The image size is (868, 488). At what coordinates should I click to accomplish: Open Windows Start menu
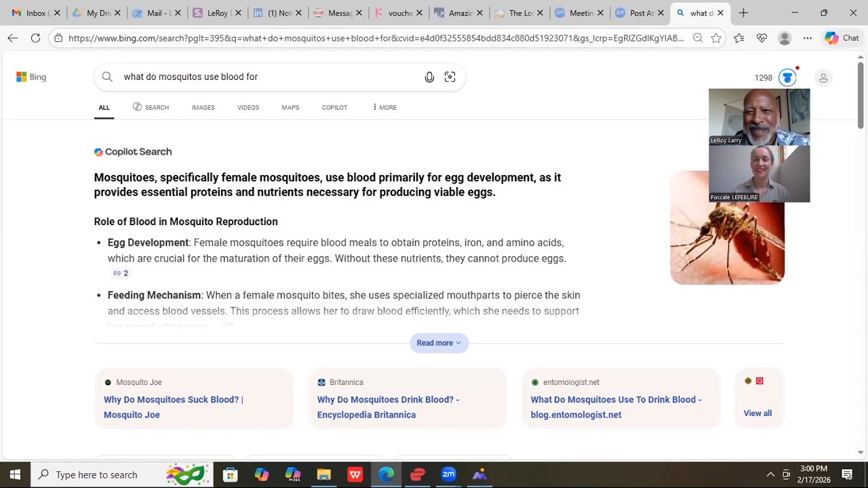click(15, 474)
